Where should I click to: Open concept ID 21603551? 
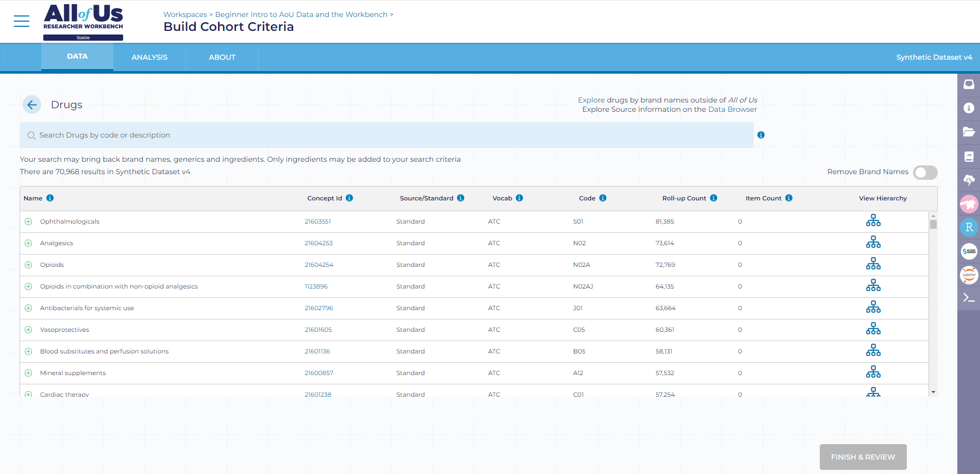(x=318, y=222)
